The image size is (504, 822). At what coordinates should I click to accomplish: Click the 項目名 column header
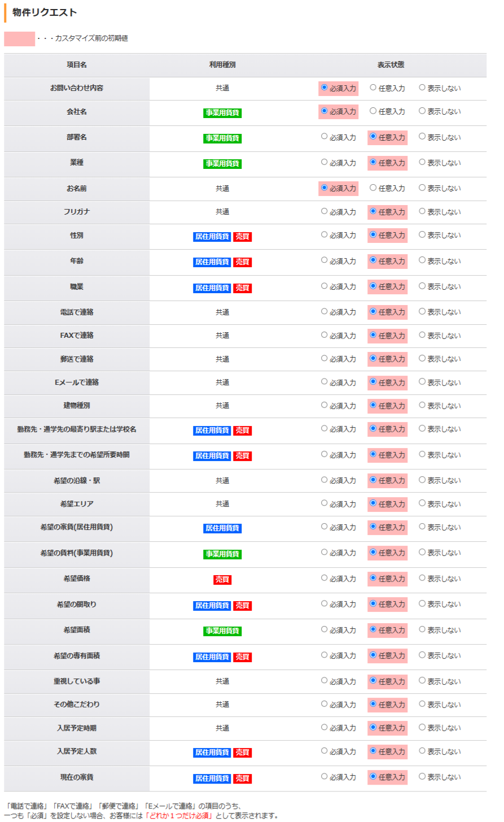[77, 65]
